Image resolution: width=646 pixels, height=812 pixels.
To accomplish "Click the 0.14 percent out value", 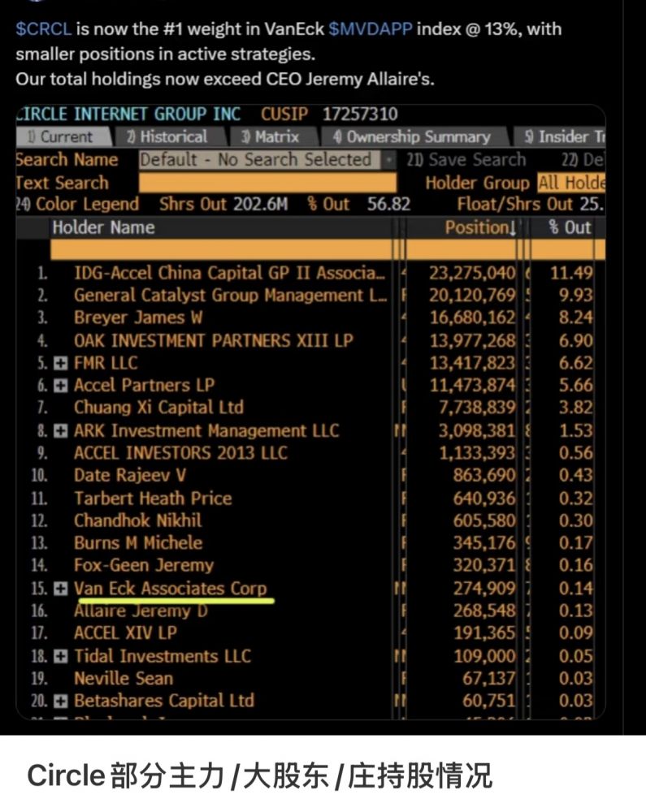I will point(575,588).
